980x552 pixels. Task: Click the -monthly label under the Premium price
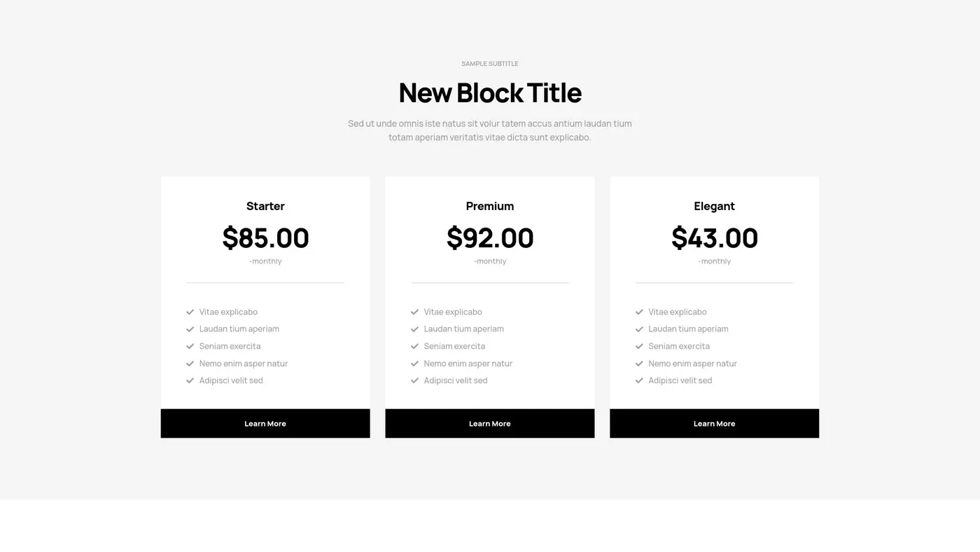pos(489,261)
